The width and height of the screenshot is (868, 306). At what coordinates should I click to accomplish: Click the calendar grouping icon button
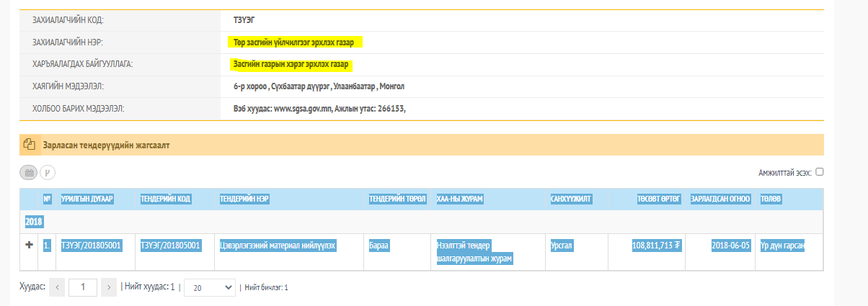coord(29,173)
